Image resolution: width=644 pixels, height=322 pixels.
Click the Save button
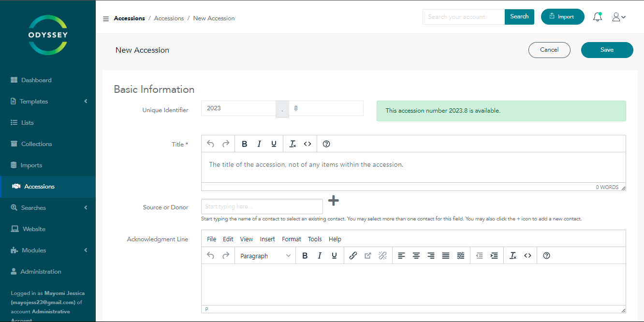click(x=607, y=50)
